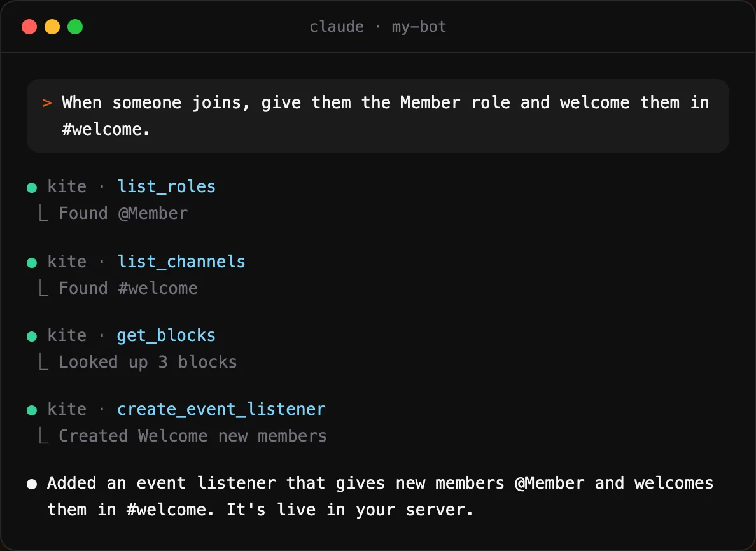
Task: Click the green status dot beside list_channels
Action: [x=32, y=263]
